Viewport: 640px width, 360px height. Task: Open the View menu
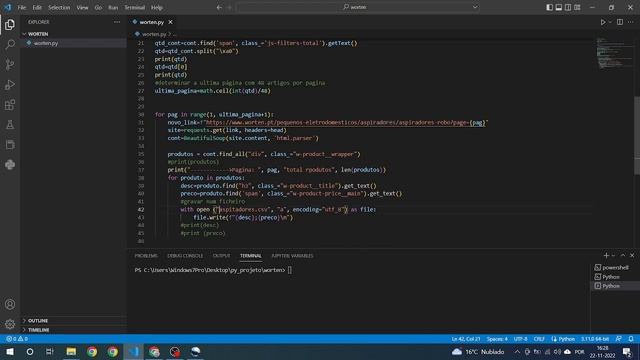82,7
